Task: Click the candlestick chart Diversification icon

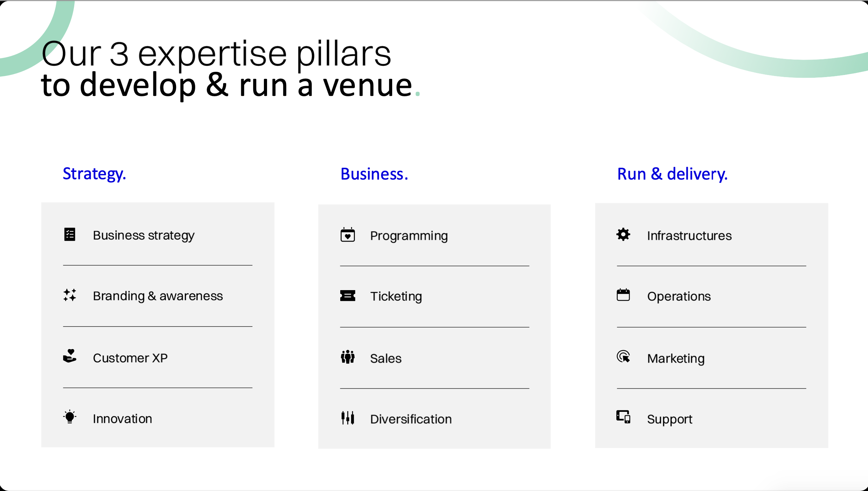Action: (x=348, y=417)
